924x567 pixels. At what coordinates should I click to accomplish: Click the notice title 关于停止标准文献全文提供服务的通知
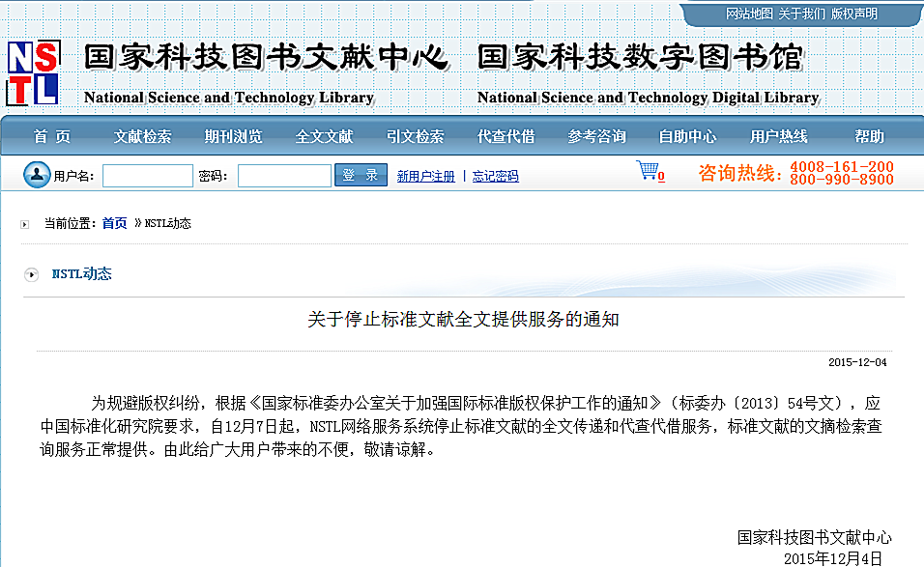[463, 319]
